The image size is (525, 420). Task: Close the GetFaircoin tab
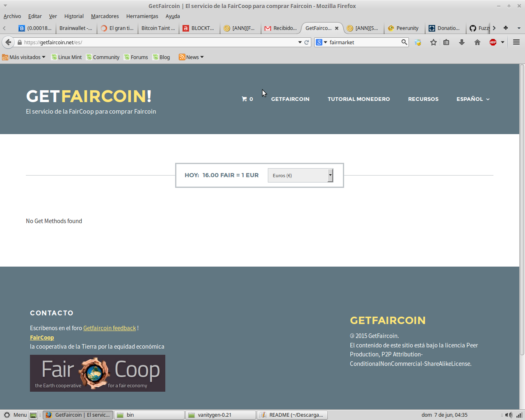click(x=337, y=28)
